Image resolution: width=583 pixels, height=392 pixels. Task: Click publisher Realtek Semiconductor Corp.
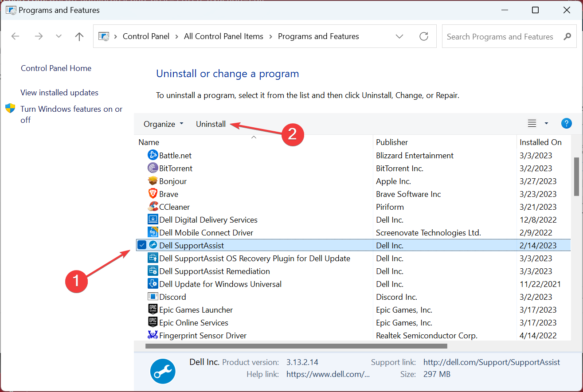click(x=426, y=336)
